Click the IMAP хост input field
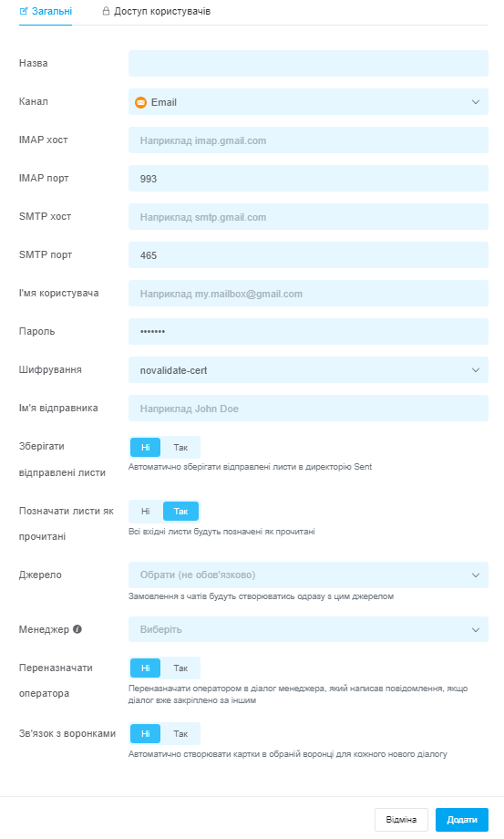This screenshot has width=504, height=839. pyautogui.click(x=308, y=140)
